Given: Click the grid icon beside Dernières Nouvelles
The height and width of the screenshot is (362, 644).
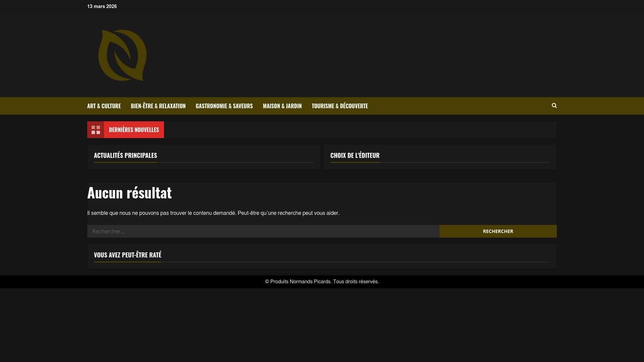Looking at the screenshot, I should click(x=96, y=130).
